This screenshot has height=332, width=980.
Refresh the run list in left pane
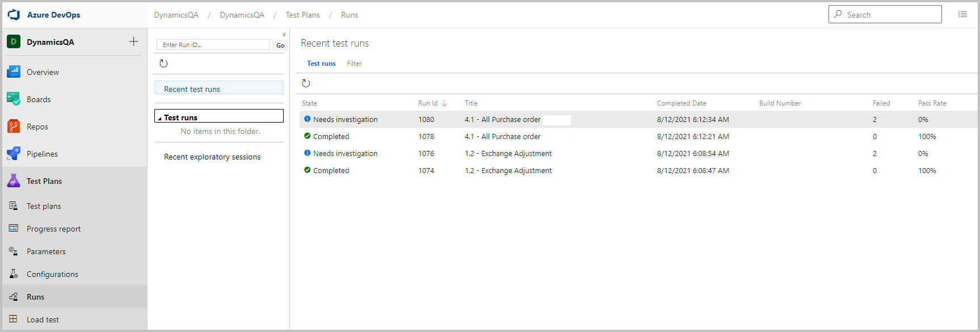163,64
